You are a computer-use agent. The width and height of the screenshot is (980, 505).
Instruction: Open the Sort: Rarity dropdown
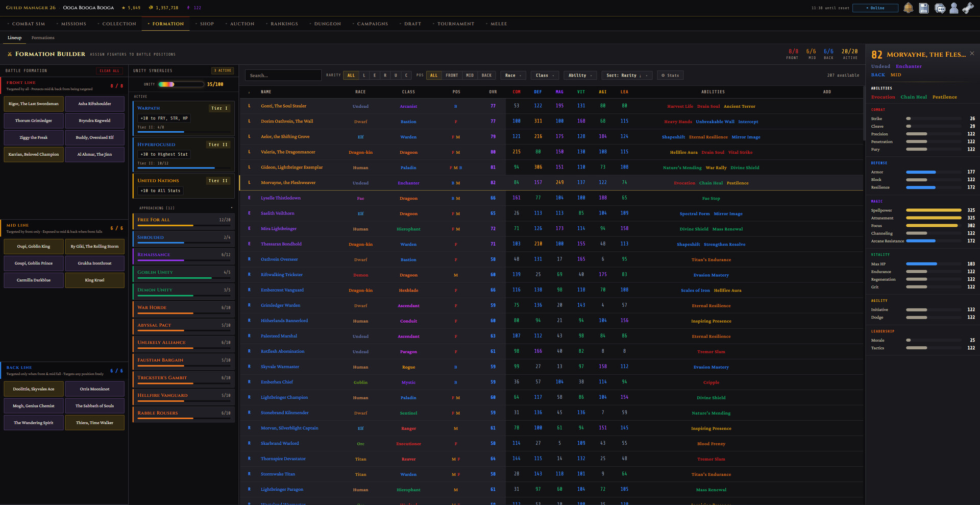[626, 76]
